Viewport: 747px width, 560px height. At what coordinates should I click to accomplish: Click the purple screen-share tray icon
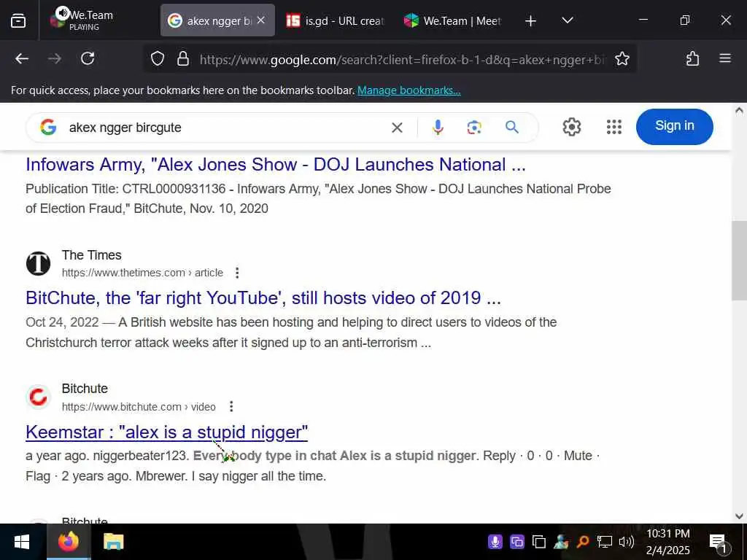click(x=517, y=542)
